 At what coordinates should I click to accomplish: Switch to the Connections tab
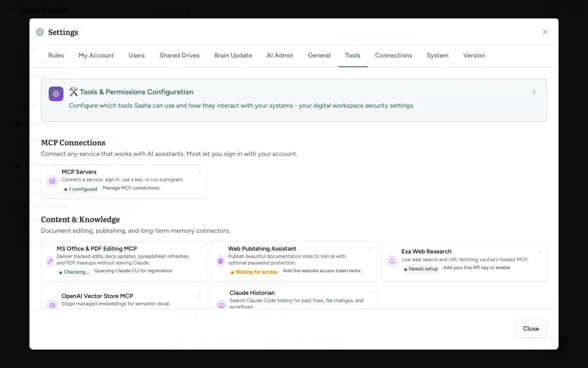click(393, 56)
